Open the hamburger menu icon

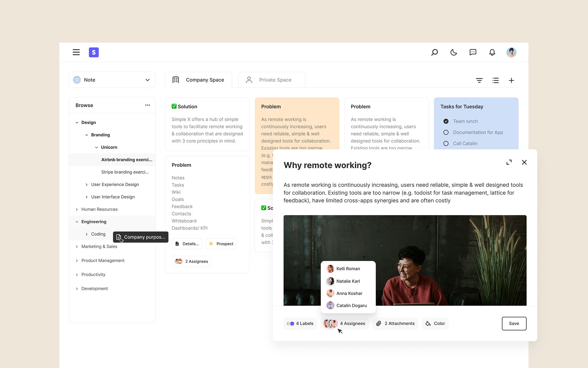pos(76,52)
